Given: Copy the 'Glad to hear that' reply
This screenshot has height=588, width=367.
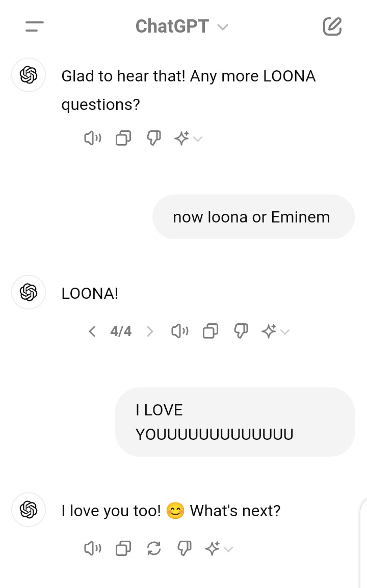Looking at the screenshot, I should 123,138.
